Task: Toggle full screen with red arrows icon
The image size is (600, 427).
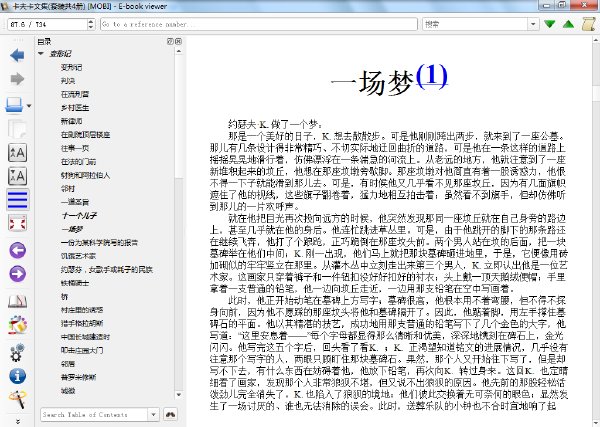Action: pyautogui.click(x=17, y=223)
